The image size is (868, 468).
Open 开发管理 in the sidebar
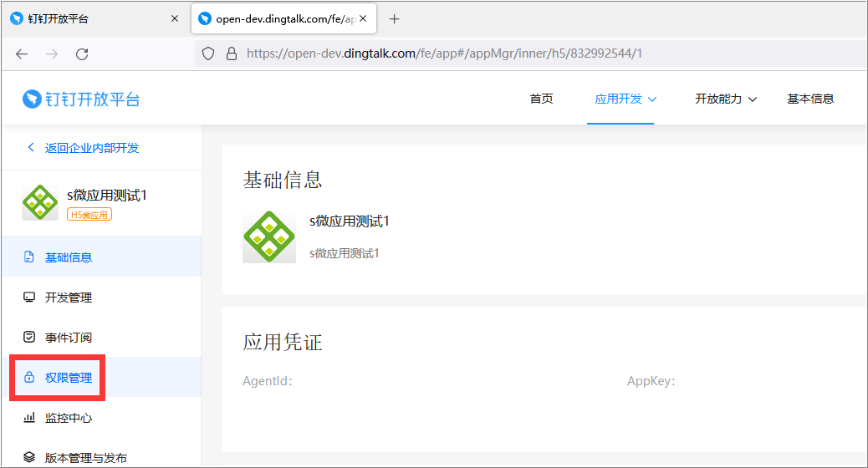click(x=101, y=297)
